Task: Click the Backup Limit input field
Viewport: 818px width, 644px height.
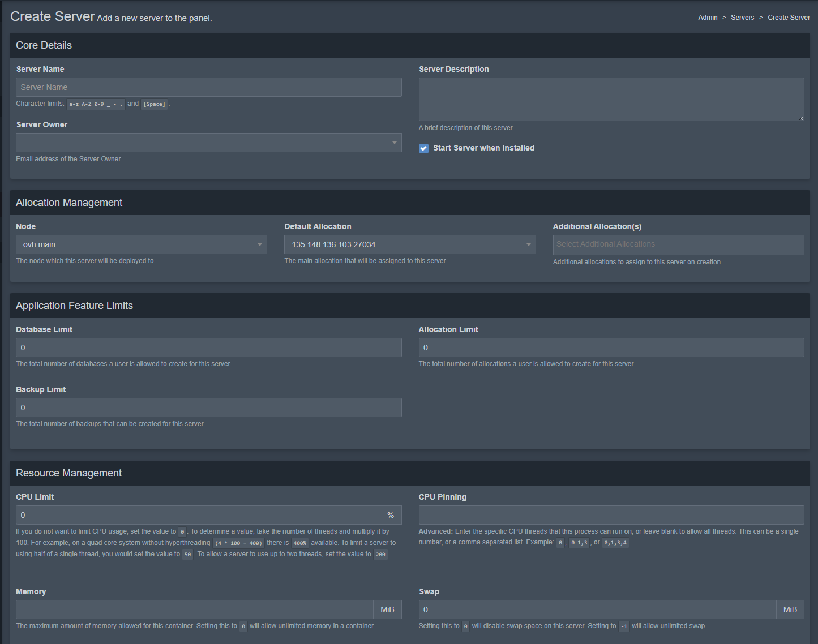Action: point(208,407)
